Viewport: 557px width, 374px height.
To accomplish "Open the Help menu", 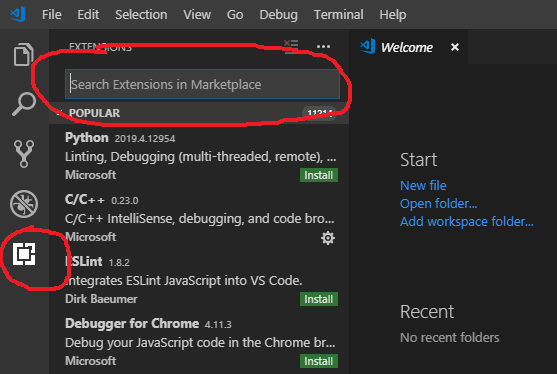I will tap(393, 15).
